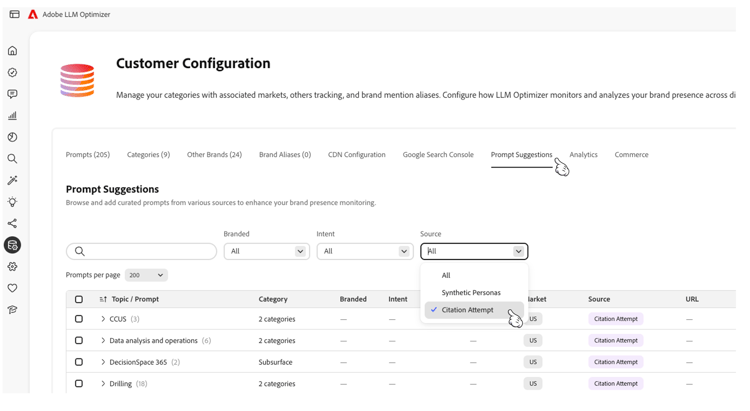Switch to the Categories (9) tab
This screenshot has width=750, height=411.
coord(148,155)
